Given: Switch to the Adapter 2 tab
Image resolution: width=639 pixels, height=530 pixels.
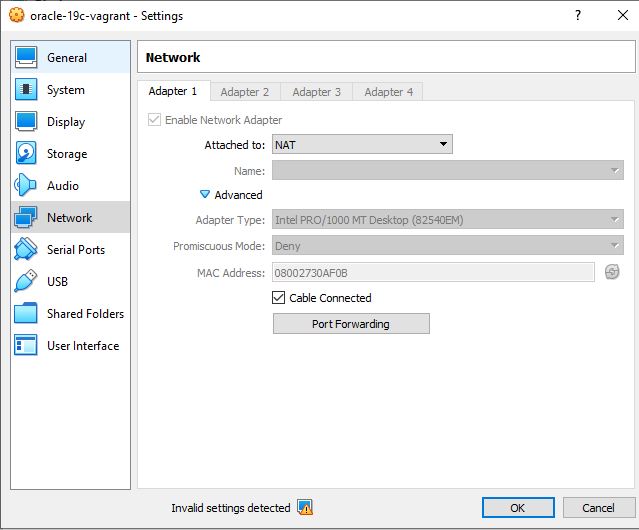Looking at the screenshot, I should tap(245, 92).
